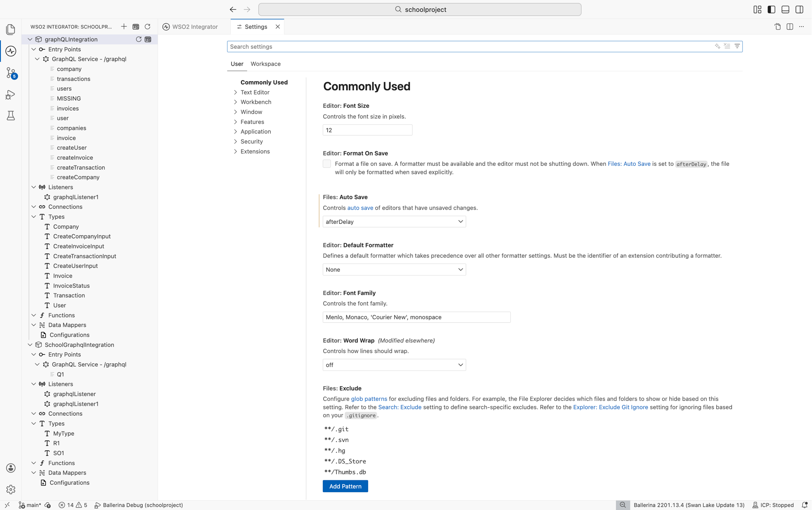Viewport: 812px width, 510px height.
Task: Open settings filter funnel icon
Action: pos(737,46)
